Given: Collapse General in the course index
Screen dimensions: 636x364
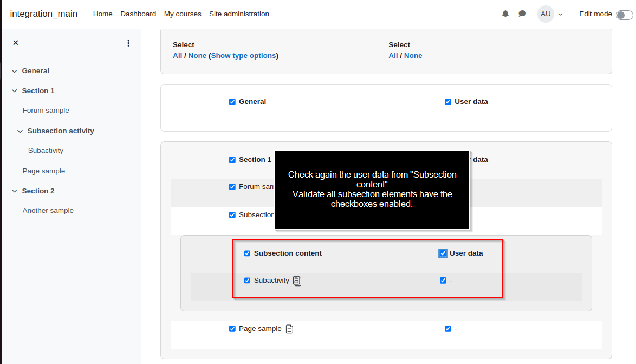Looking at the screenshot, I should point(15,71).
